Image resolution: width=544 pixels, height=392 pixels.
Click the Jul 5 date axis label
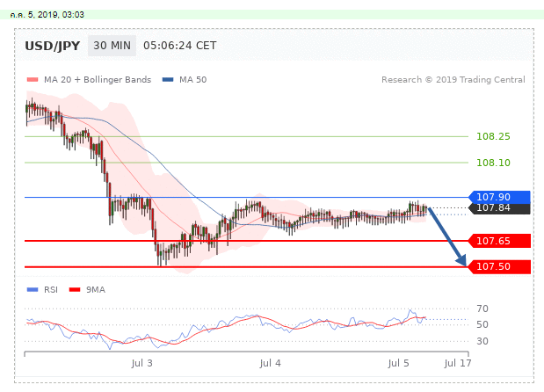pyautogui.click(x=399, y=363)
